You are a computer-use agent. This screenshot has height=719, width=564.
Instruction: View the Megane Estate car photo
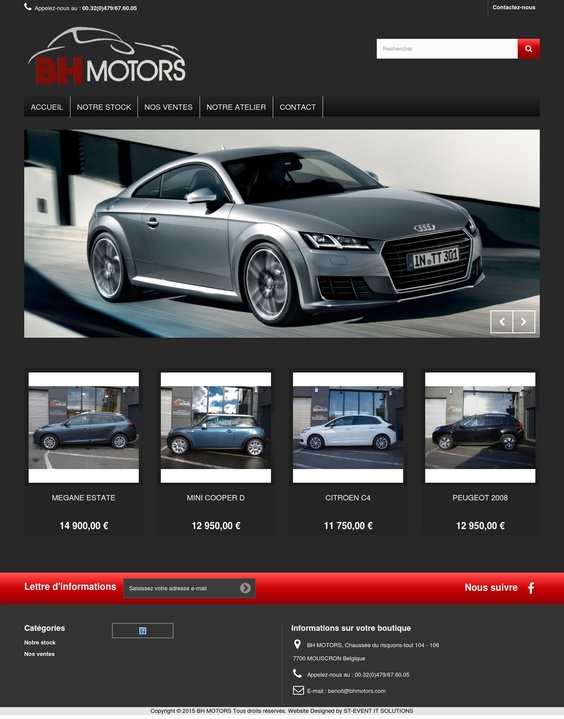click(83, 427)
